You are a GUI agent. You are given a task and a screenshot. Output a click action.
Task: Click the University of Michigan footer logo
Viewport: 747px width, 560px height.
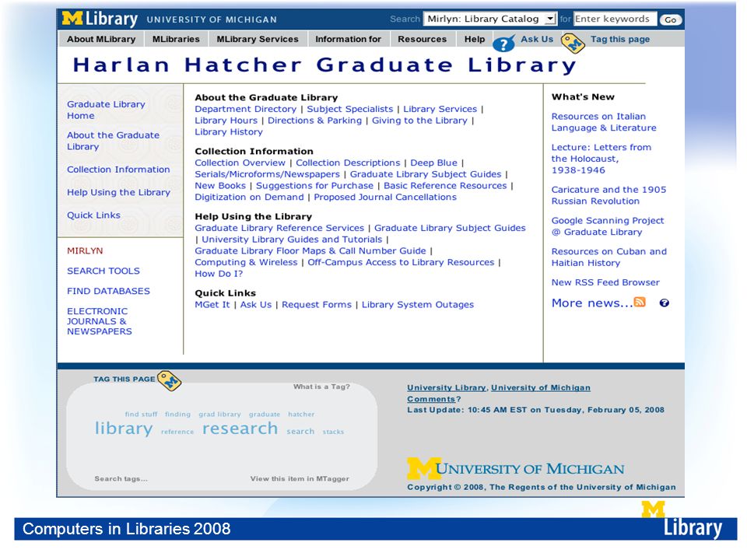click(515, 468)
